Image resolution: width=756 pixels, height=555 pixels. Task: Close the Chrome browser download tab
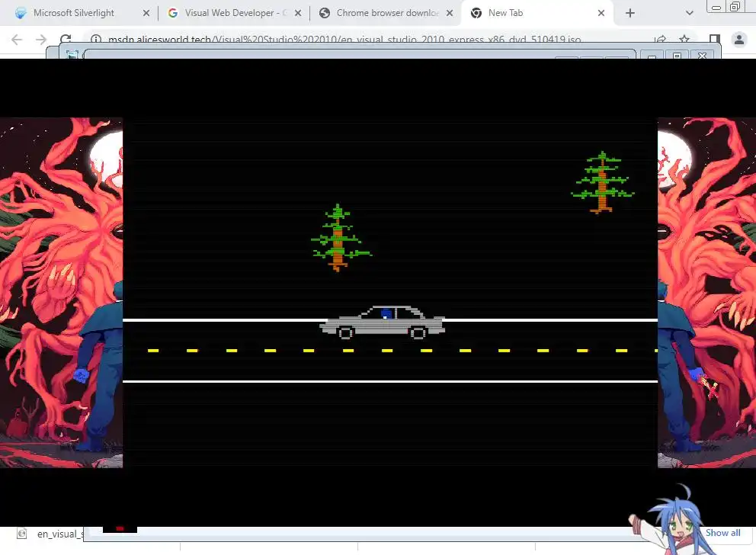coord(450,13)
